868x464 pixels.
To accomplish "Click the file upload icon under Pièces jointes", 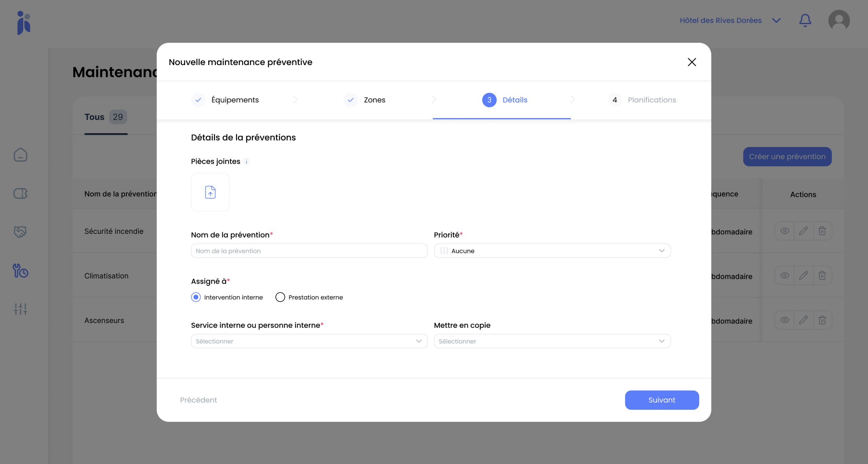I will pos(210,192).
